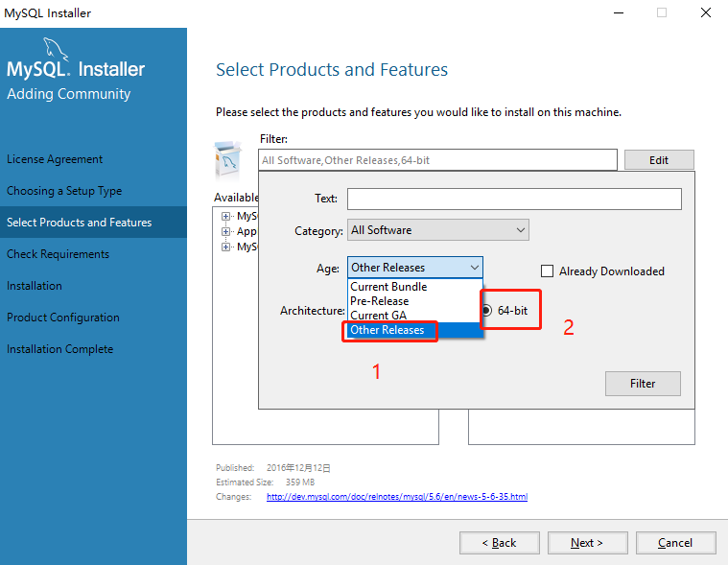Choose Current Bundle in Age list

click(415, 287)
